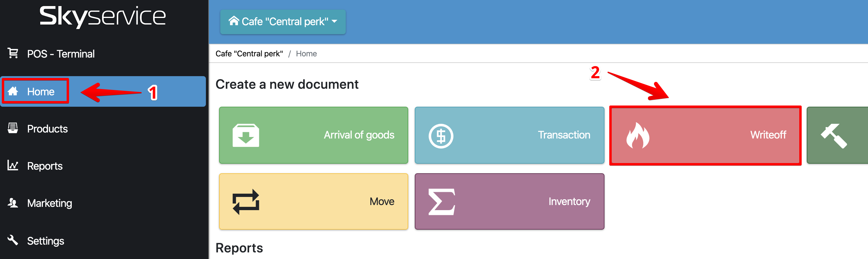The width and height of the screenshot is (868, 259).
Task: Click the flame icon on Writeoff tile
Action: coord(637,135)
